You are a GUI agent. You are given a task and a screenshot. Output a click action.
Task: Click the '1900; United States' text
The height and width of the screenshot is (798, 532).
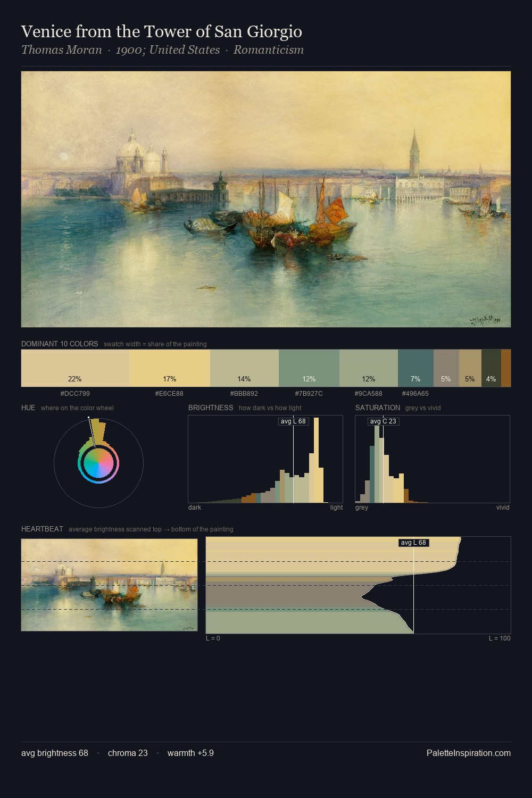[168, 50]
